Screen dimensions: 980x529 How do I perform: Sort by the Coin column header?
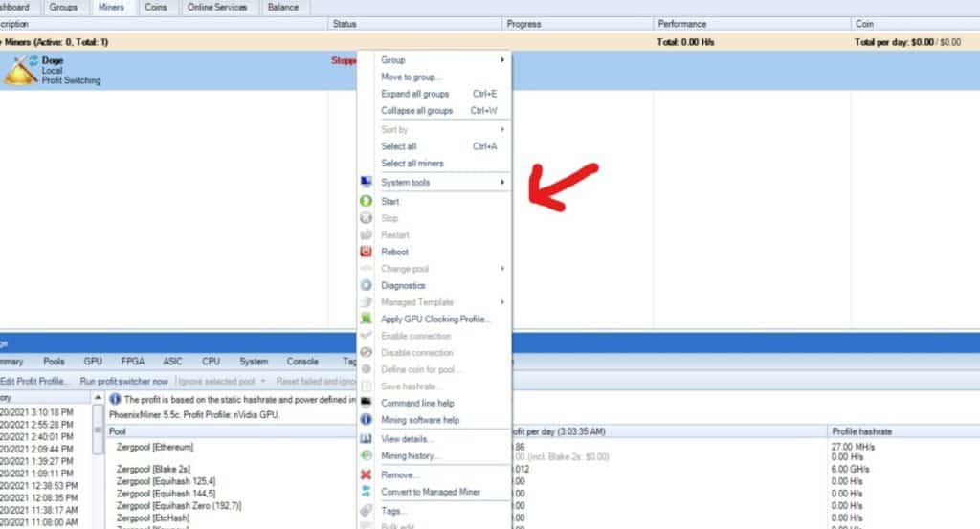point(915,24)
